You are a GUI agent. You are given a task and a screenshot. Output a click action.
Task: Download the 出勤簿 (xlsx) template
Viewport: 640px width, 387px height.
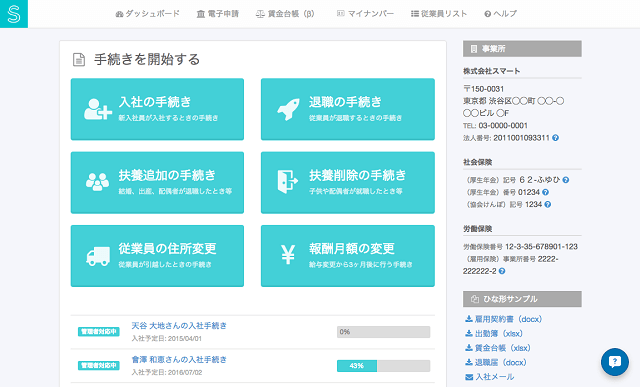(x=494, y=334)
